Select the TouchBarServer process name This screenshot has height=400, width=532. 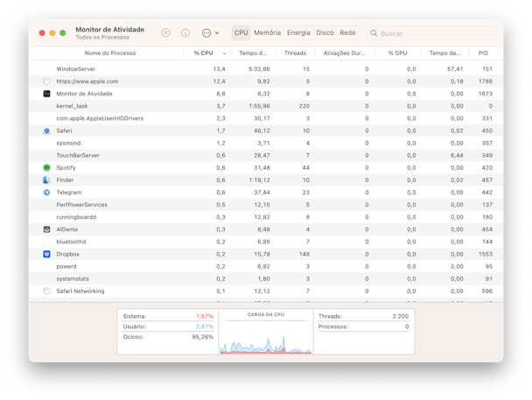click(78, 156)
